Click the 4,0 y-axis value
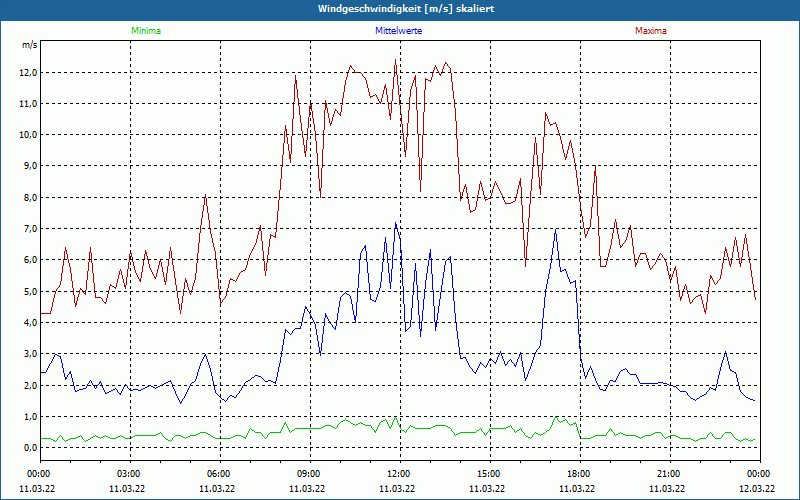 click(30, 322)
